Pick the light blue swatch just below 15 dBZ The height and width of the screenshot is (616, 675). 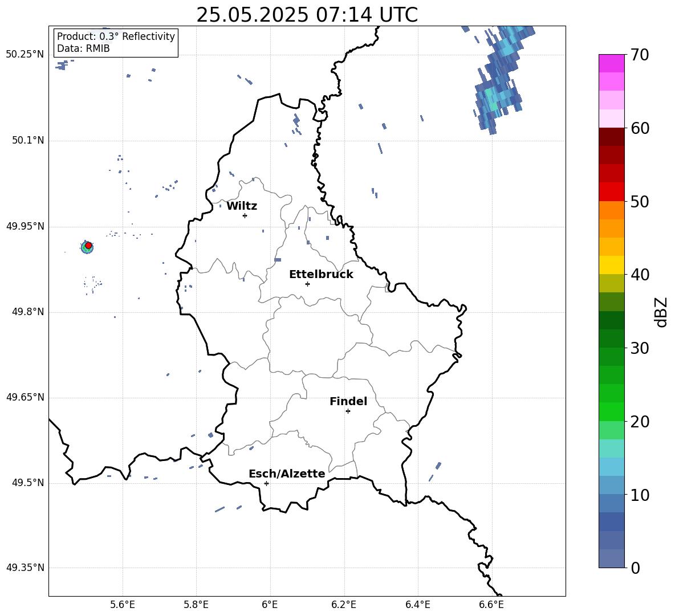click(612, 467)
